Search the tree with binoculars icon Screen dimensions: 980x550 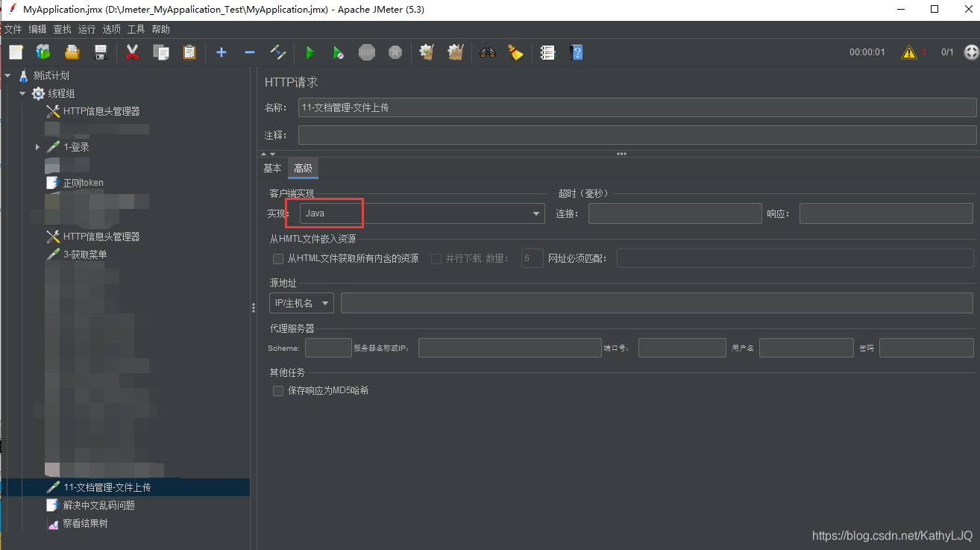[488, 52]
